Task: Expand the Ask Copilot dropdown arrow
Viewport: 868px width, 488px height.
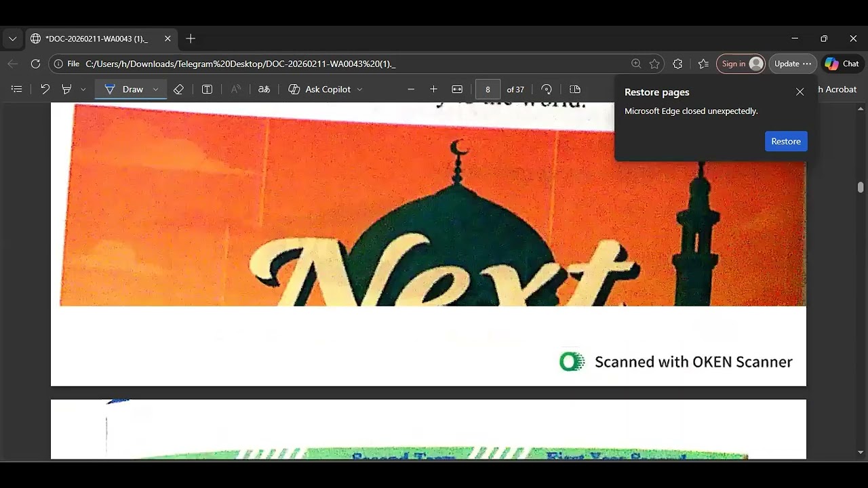Action: point(359,89)
